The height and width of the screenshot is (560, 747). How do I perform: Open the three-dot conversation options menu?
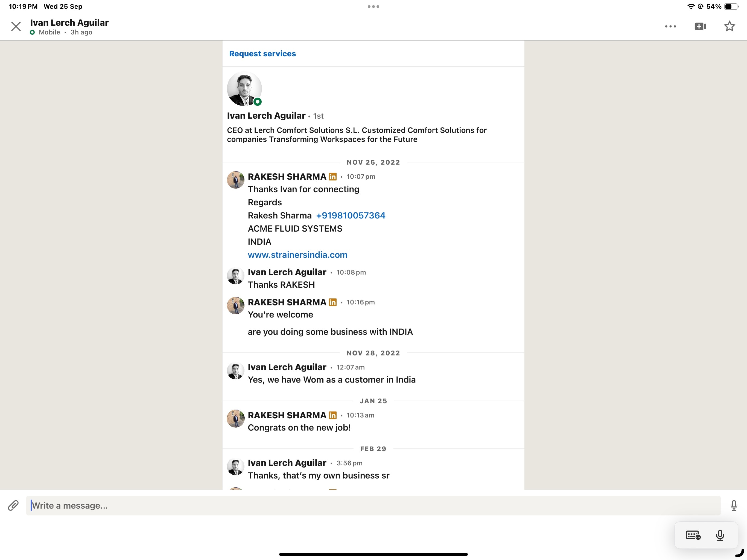pyautogui.click(x=670, y=26)
